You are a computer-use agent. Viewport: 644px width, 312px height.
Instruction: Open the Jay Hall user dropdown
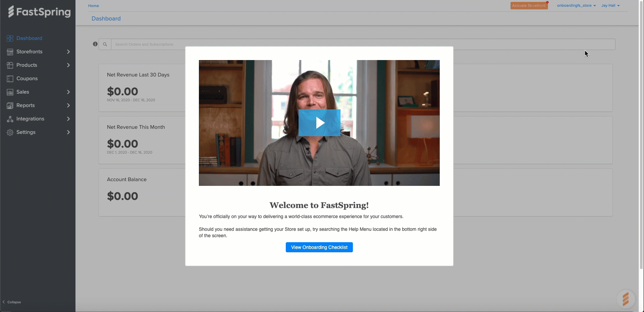pyautogui.click(x=610, y=5)
